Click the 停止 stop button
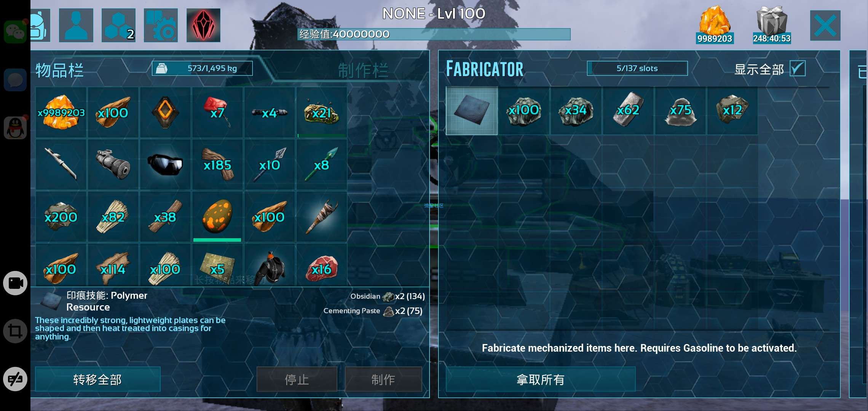Image resolution: width=868 pixels, height=411 pixels. coord(297,379)
